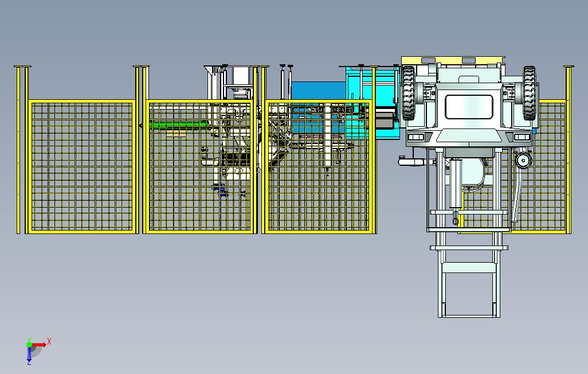Select the leftmost yellow mesh fence panel
Viewport: 588px width, 374px height.
click(82, 167)
